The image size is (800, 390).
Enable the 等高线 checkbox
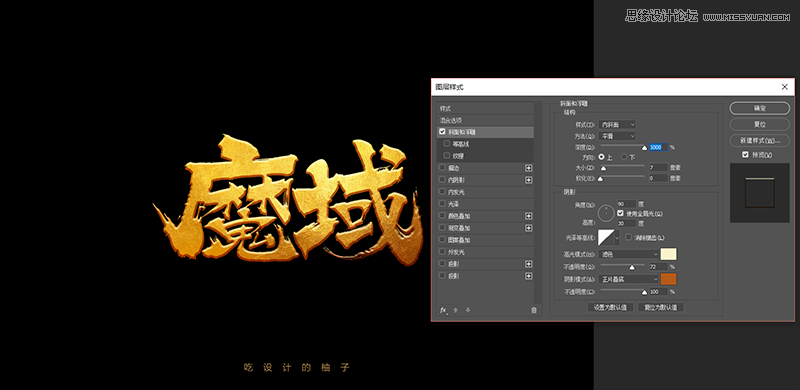(447, 144)
